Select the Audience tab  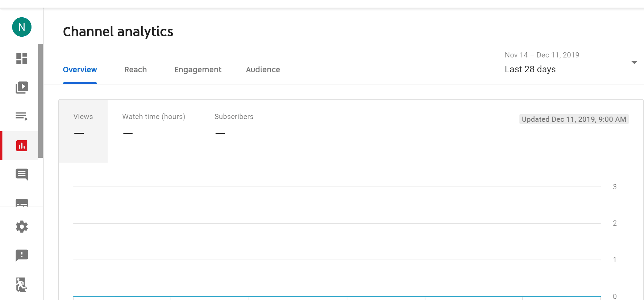263,70
